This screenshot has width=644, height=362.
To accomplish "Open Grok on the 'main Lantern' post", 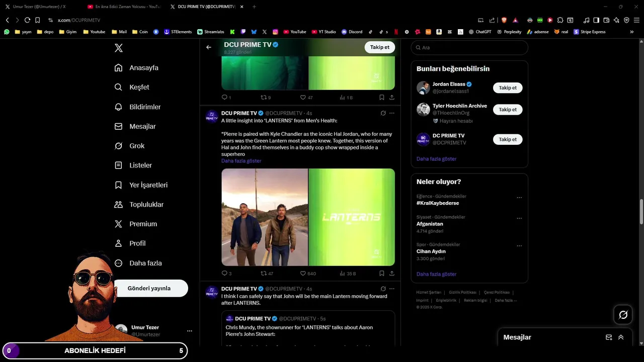I will pyautogui.click(x=383, y=289).
